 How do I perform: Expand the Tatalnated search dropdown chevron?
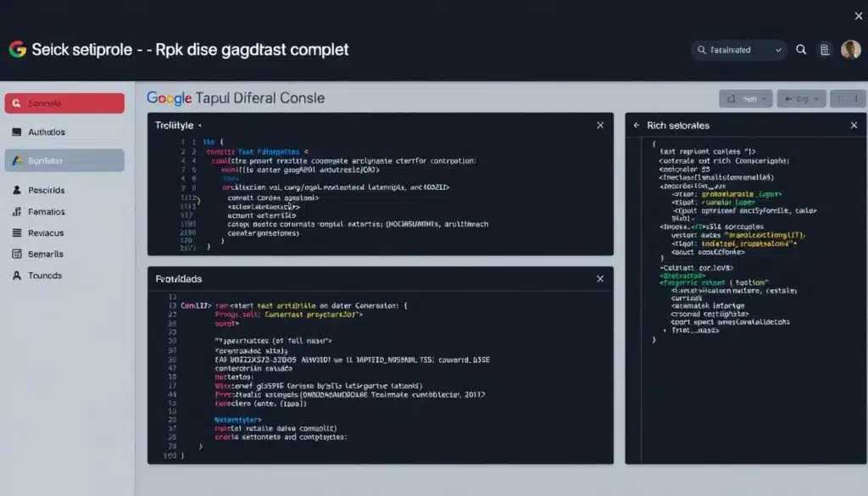(x=778, y=50)
